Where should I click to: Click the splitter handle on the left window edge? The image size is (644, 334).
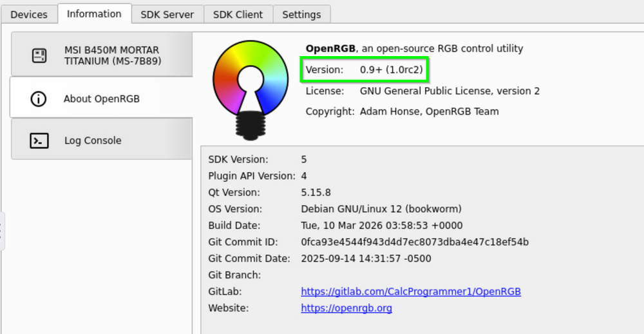click(x=2, y=231)
